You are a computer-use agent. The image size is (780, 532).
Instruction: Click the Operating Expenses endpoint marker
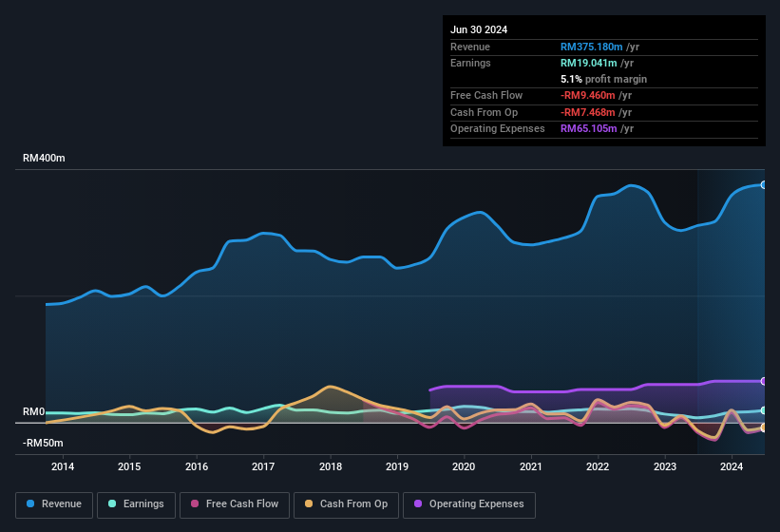click(764, 381)
